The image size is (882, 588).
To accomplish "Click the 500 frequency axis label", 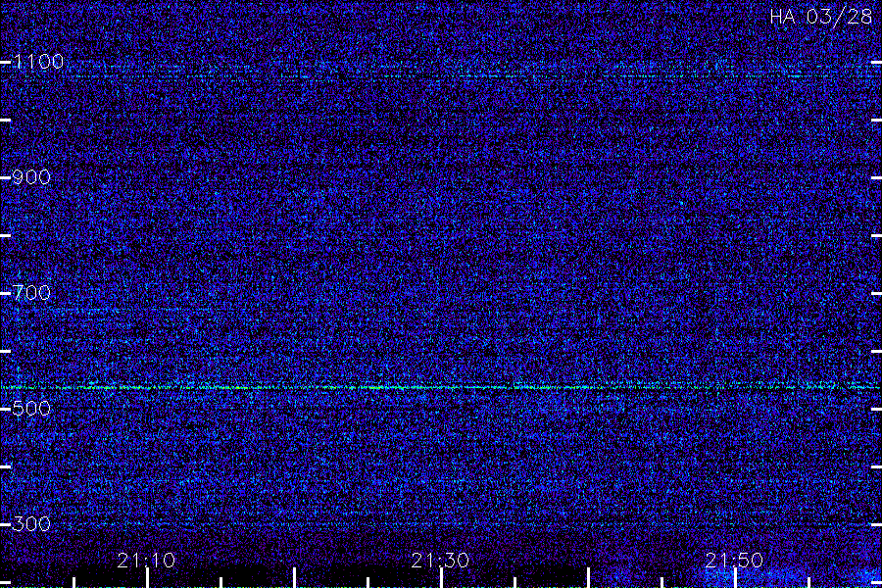I will point(31,409).
